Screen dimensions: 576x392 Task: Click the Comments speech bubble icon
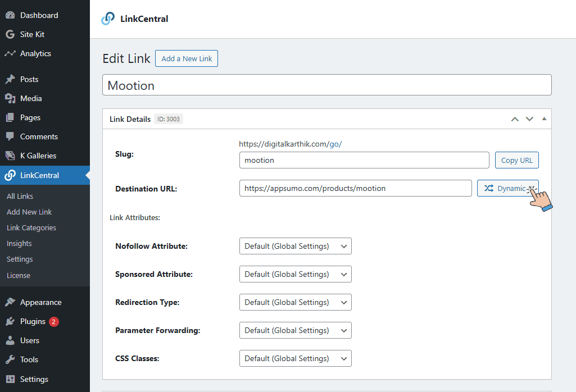(x=10, y=136)
